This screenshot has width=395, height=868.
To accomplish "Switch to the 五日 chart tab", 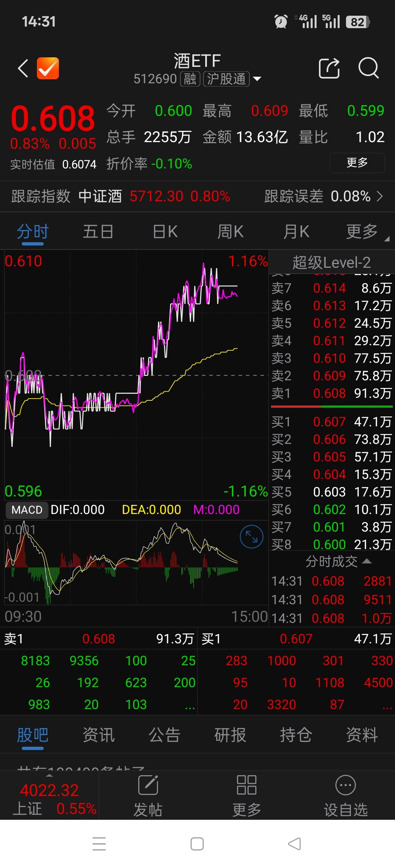I will click(98, 232).
